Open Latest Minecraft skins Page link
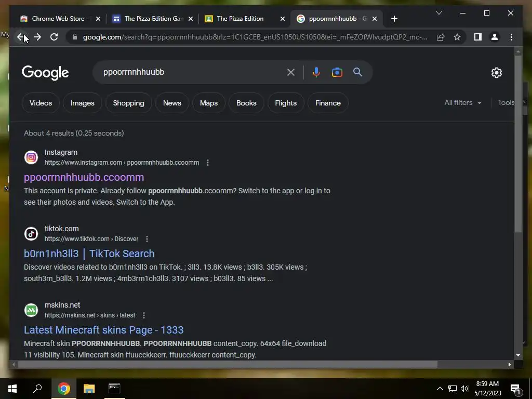532x399 pixels. coord(103,330)
